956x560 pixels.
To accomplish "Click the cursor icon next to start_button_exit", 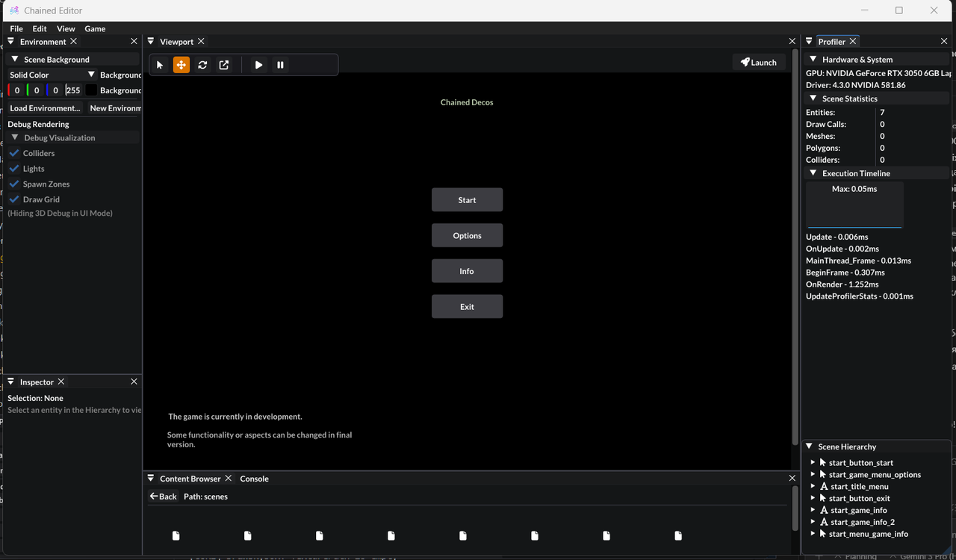I will tap(823, 498).
